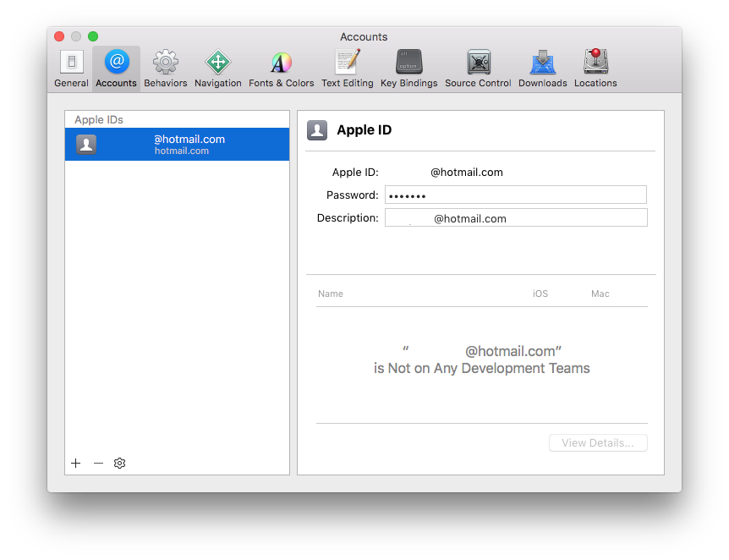Click the View Details button

coord(597,443)
